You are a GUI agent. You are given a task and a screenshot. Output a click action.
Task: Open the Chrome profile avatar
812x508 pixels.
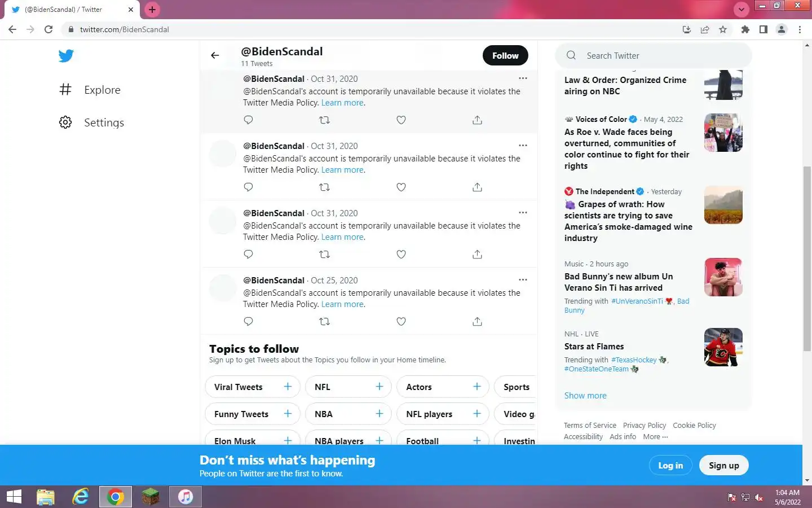tap(782, 29)
